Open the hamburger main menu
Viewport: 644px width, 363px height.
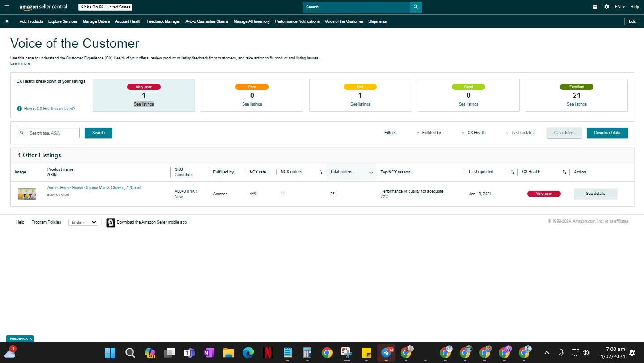pos(7,7)
